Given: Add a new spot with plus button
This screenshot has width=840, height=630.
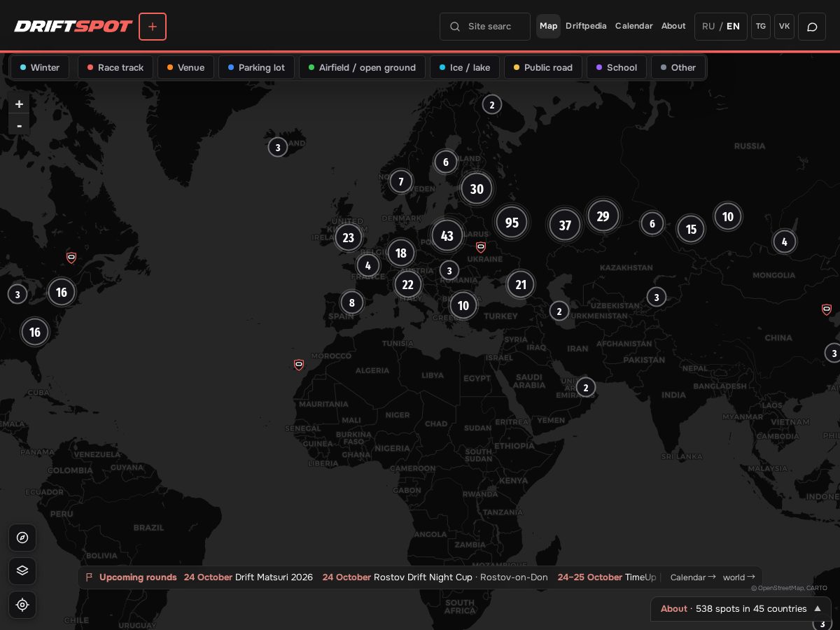Looking at the screenshot, I should point(153,27).
